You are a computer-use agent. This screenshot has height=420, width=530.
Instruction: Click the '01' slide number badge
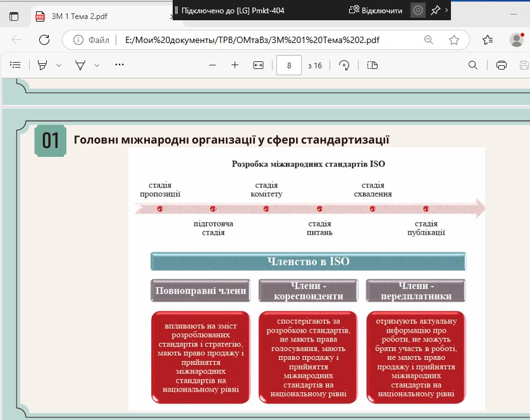[x=51, y=140]
